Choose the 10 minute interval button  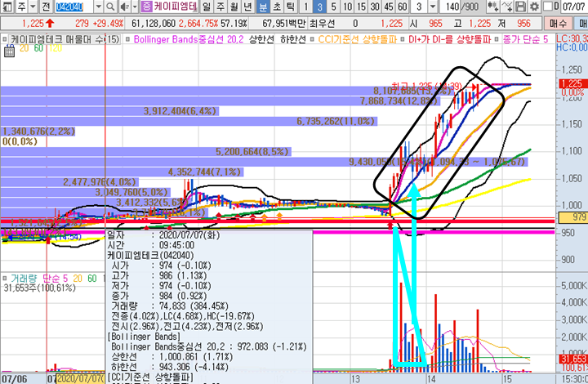point(348,7)
